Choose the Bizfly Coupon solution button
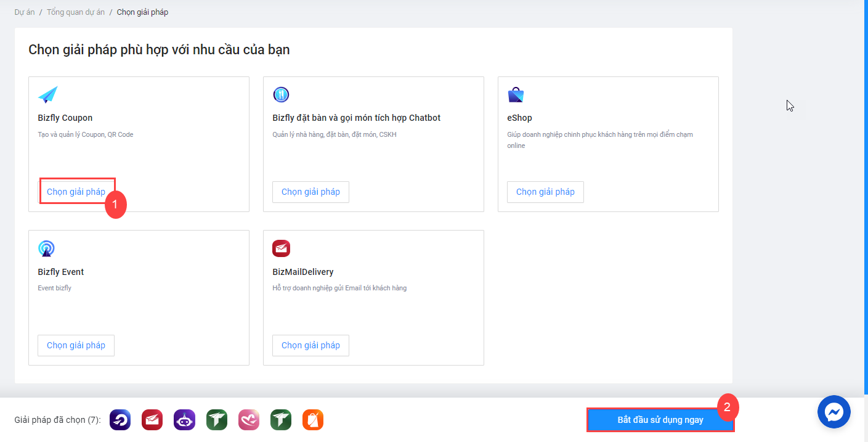The image size is (868, 442). click(76, 192)
